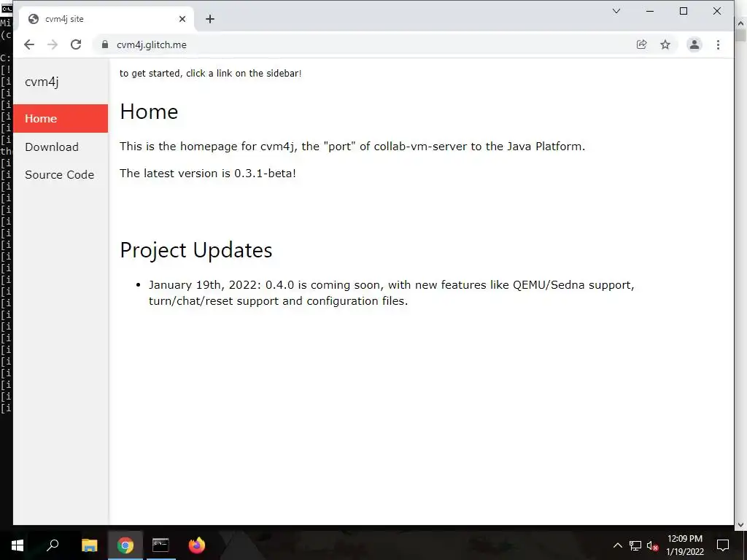Click the address bar URL cvm4j.glitch.me
Screen dimensions: 747x560
pyautogui.click(x=152, y=44)
